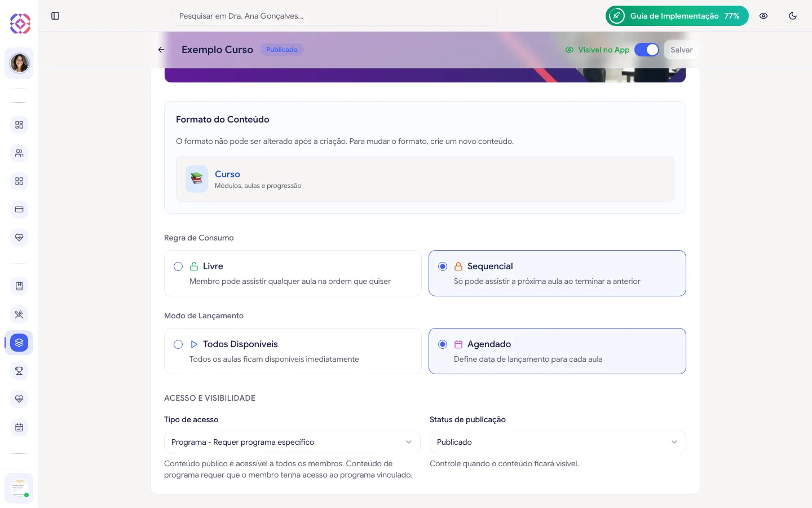This screenshot has height=508, width=812.
Task: Open the calendar sidebar icon
Action: [x=19, y=427]
